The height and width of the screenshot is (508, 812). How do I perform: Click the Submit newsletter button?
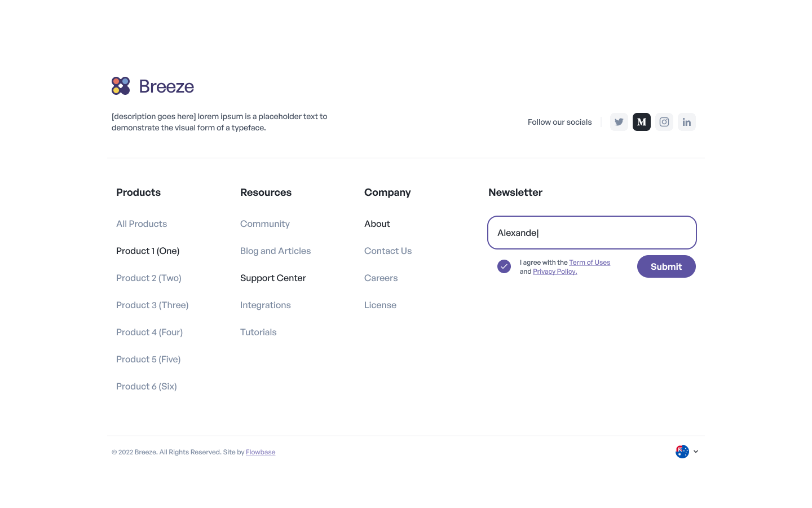(x=666, y=266)
